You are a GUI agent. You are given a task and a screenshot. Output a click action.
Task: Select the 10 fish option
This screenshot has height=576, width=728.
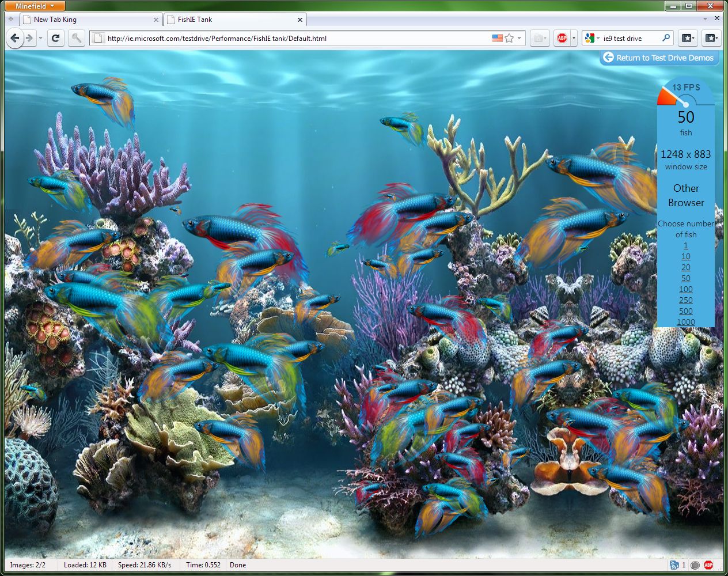coord(685,256)
